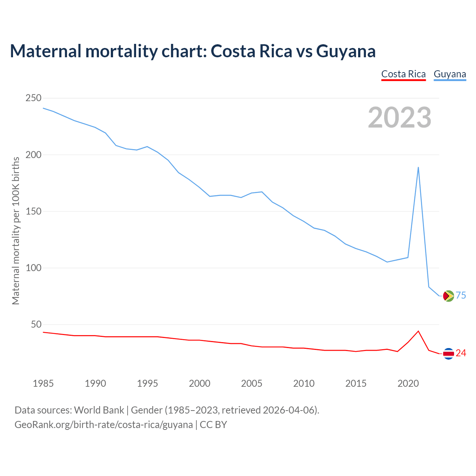Click the 250 y-axis tick label
476x476 pixels.
(33, 98)
